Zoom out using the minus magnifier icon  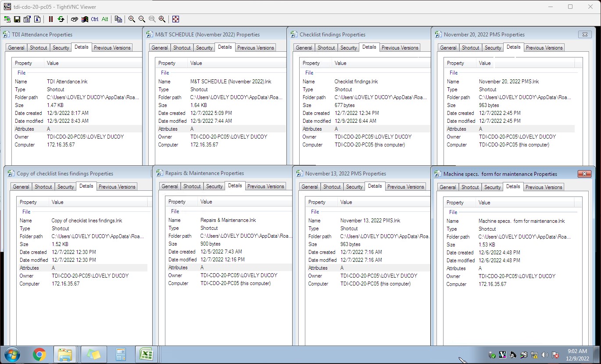pyautogui.click(x=142, y=19)
